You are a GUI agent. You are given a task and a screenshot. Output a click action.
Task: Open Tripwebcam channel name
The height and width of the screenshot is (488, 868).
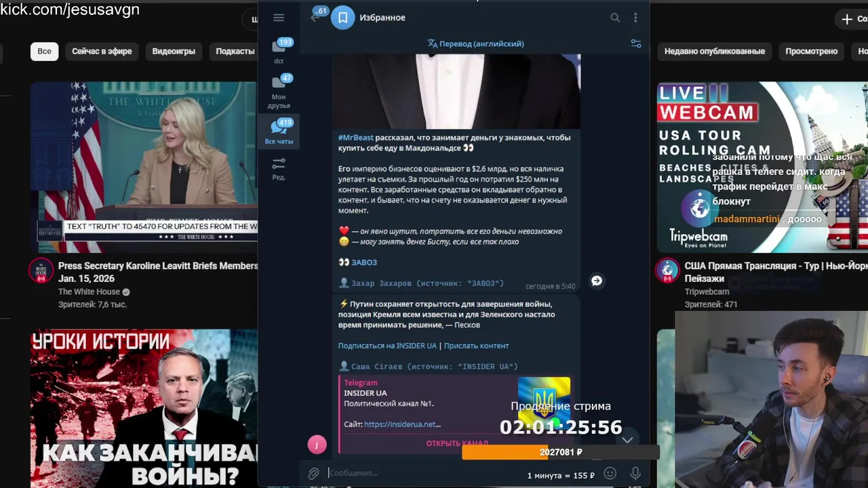707,292
